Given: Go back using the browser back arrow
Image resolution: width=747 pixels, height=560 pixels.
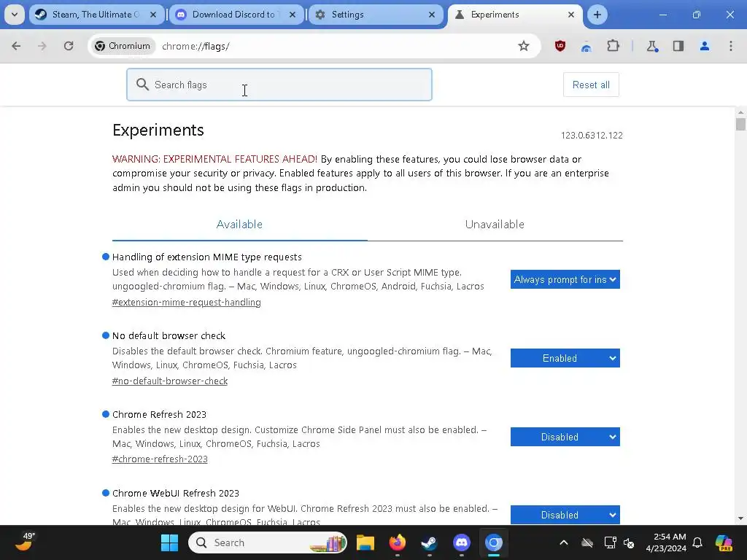Looking at the screenshot, I should [16, 46].
